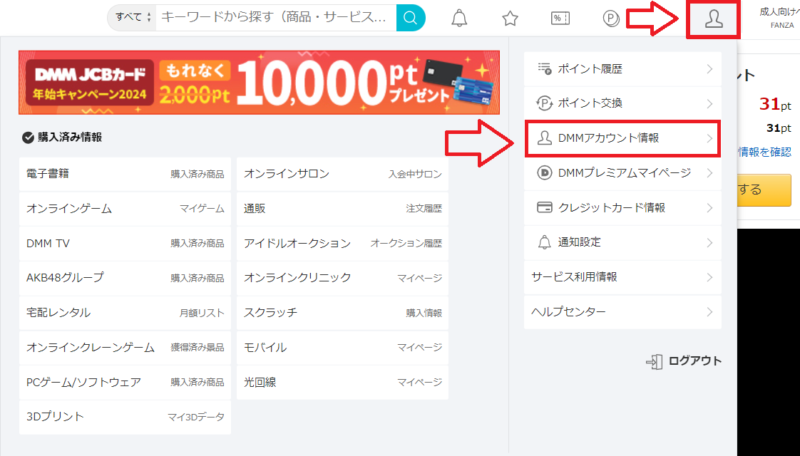
Task: Click the search magnifier button
Action: pyautogui.click(x=410, y=18)
